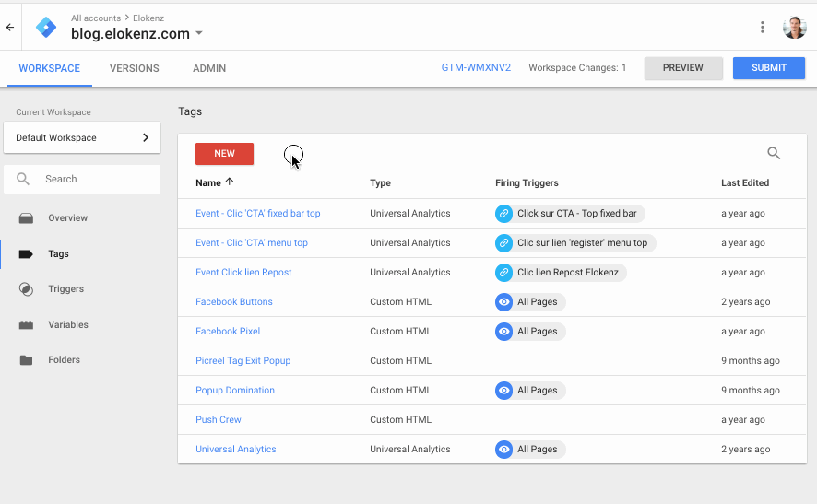Click the back arrow icon
817x504 pixels.
(x=10, y=27)
